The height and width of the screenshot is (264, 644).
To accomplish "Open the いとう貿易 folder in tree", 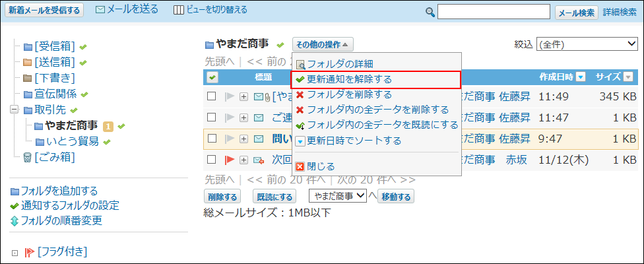I will [73, 142].
